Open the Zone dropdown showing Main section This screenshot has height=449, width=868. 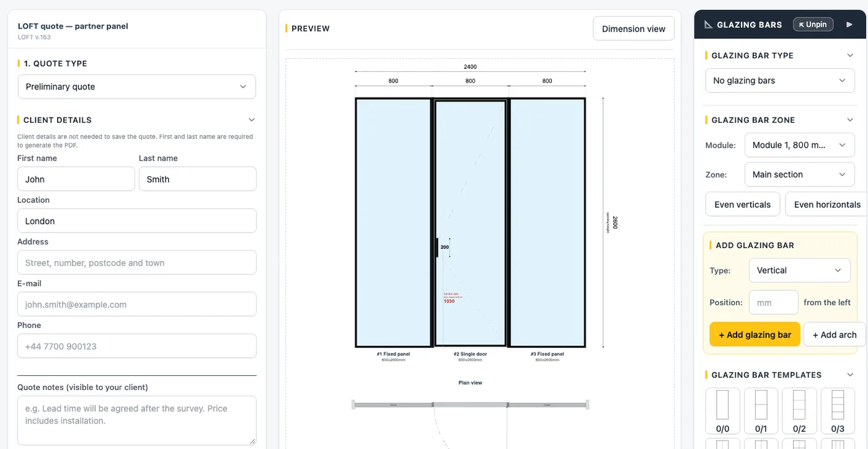tap(799, 175)
